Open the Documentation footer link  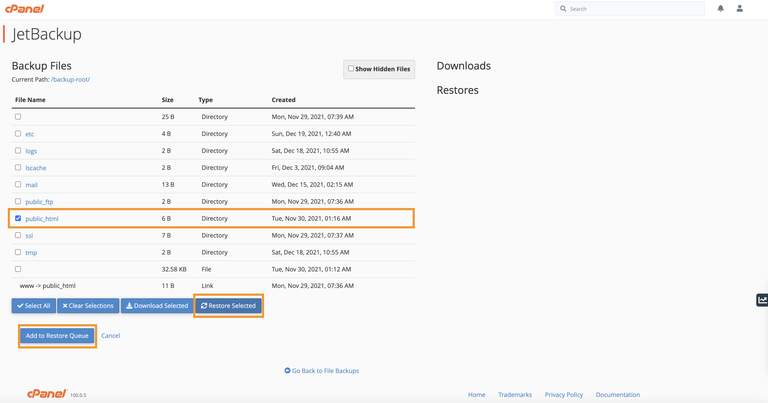click(618, 394)
